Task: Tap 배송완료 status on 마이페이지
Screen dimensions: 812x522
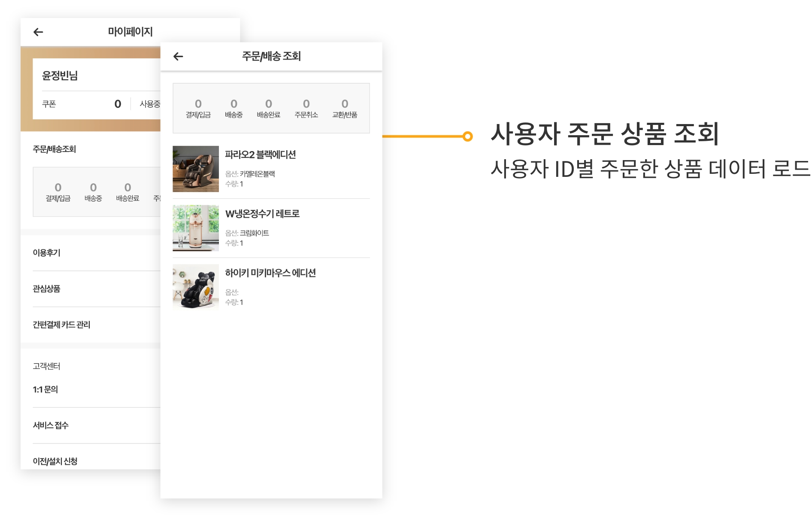Action: [127, 192]
